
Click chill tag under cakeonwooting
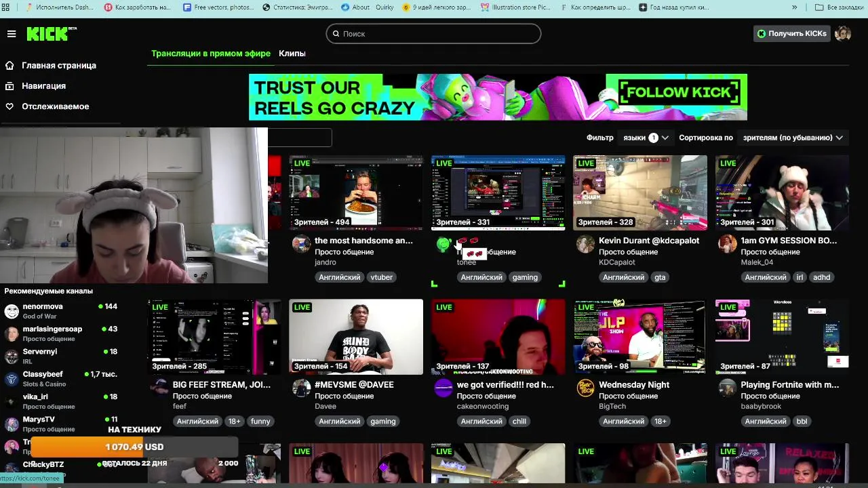(519, 421)
